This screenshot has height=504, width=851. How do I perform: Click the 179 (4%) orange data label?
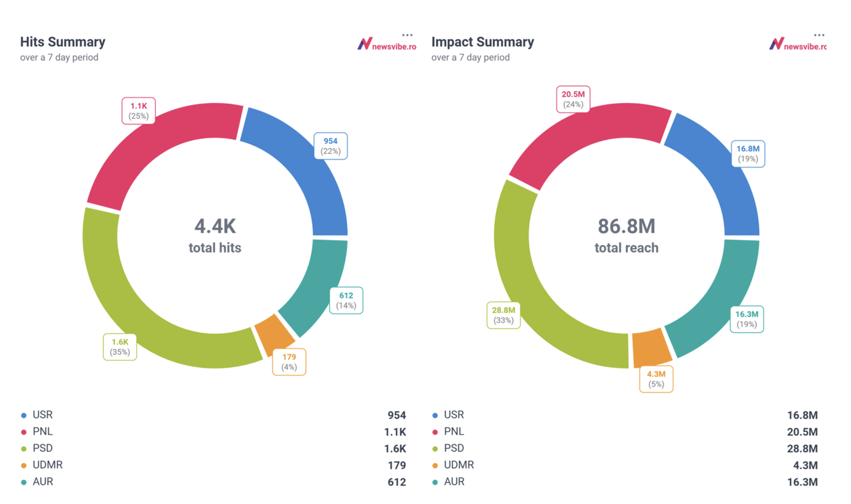click(289, 362)
